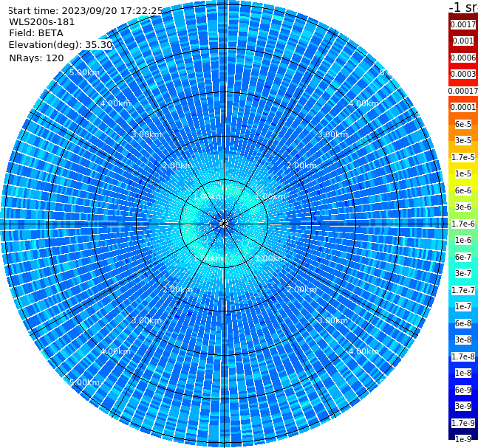Select colorbar value 0.0017

[x=463, y=24]
